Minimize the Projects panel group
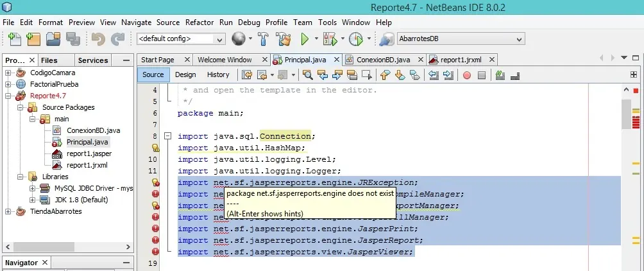The height and width of the screenshot is (271, 644). click(x=126, y=60)
